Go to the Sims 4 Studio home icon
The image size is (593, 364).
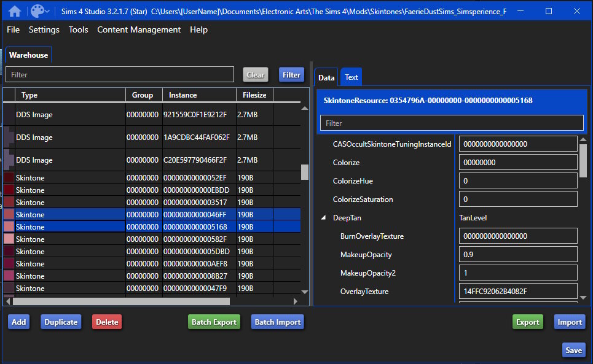[14, 11]
